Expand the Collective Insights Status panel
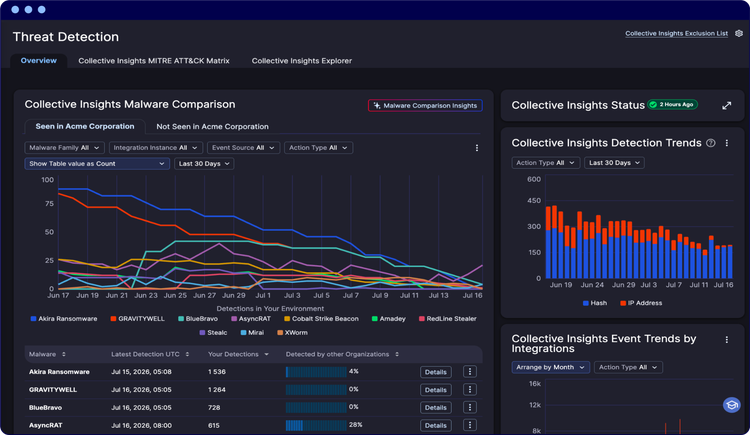The image size is (750, 435). tap(727, 106)
